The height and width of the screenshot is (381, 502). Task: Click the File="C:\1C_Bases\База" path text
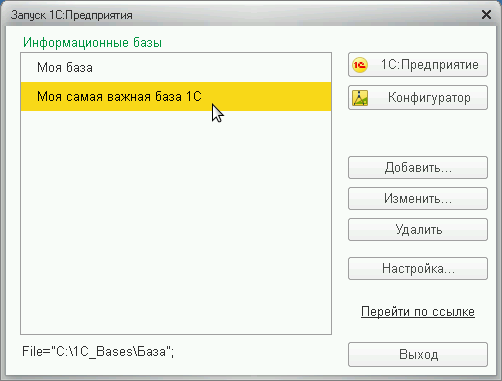tap(98, 352)
